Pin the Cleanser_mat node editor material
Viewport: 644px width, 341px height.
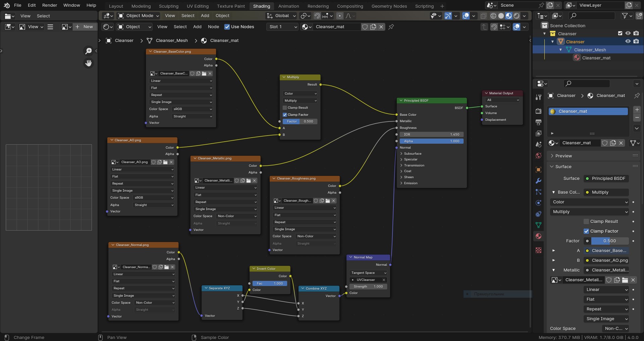click(391, 27)
